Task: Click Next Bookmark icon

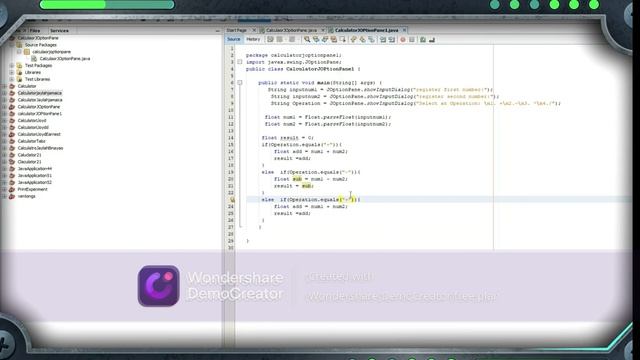Action: (x=362, y=40)
